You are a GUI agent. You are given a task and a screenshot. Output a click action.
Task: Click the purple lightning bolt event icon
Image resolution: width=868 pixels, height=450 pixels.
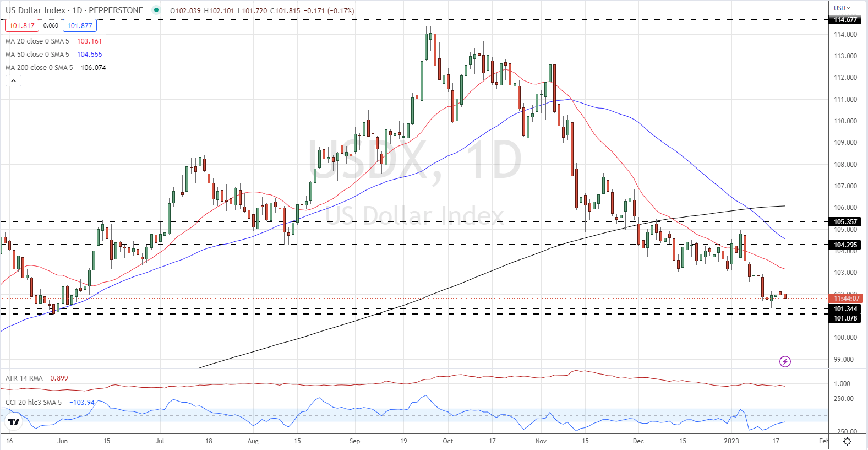[x=785, y=361]
